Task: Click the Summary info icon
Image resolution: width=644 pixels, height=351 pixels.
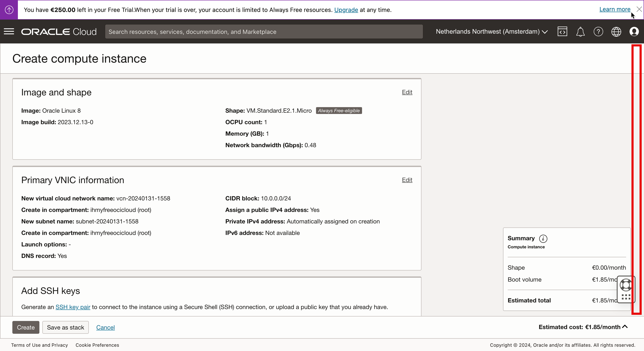Action: click(543, 239)
